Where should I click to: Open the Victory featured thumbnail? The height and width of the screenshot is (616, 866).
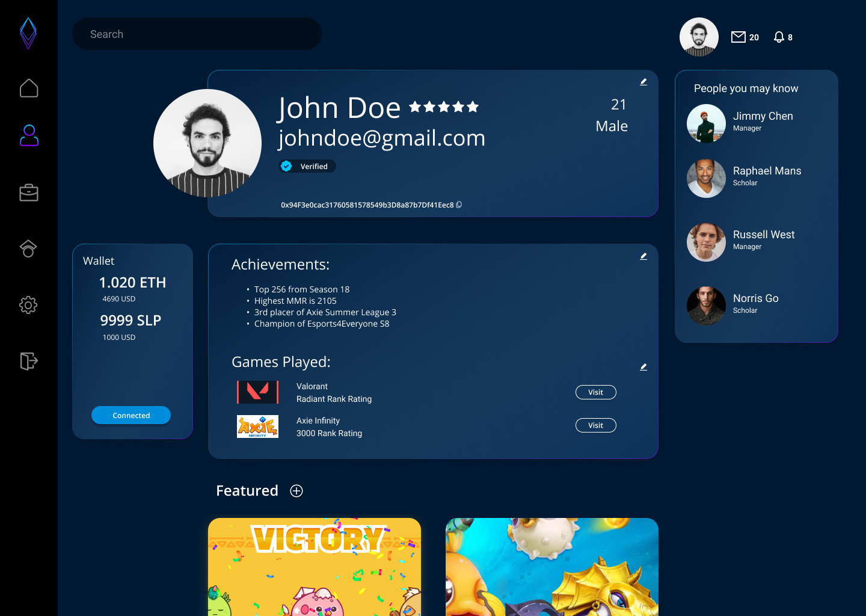click(x=315, y=566)
